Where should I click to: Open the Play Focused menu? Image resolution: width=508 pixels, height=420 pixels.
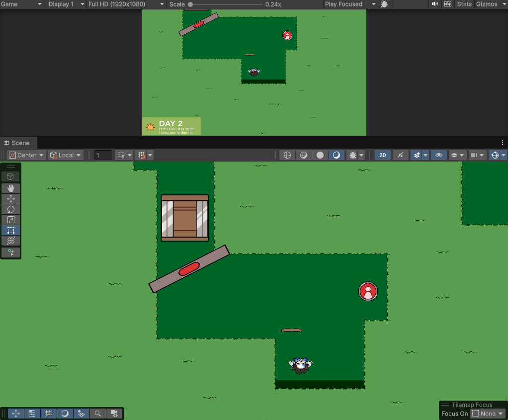pos(350,4)
